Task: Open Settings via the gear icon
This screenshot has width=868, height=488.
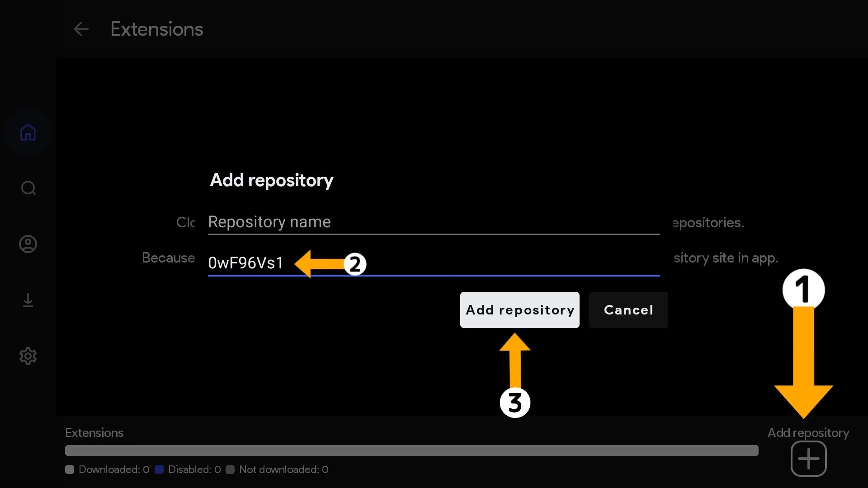Action: pyautogui.click(x=28, y=356)
